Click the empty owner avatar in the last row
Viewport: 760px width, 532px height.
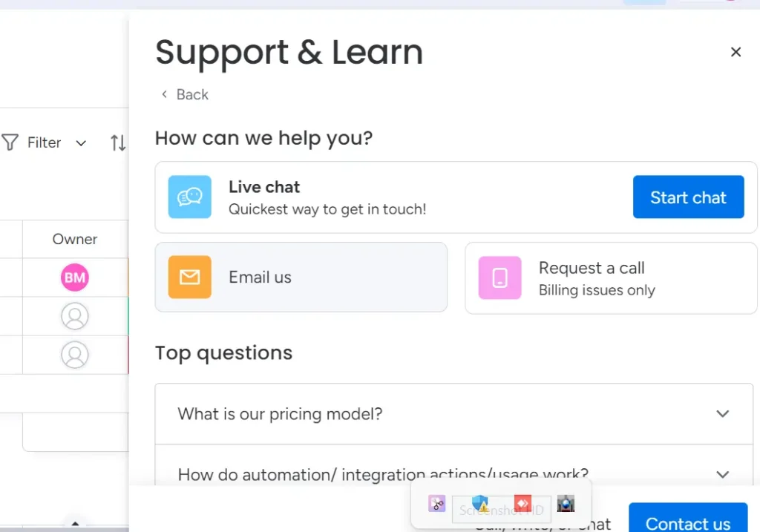[x=74, y=355]
